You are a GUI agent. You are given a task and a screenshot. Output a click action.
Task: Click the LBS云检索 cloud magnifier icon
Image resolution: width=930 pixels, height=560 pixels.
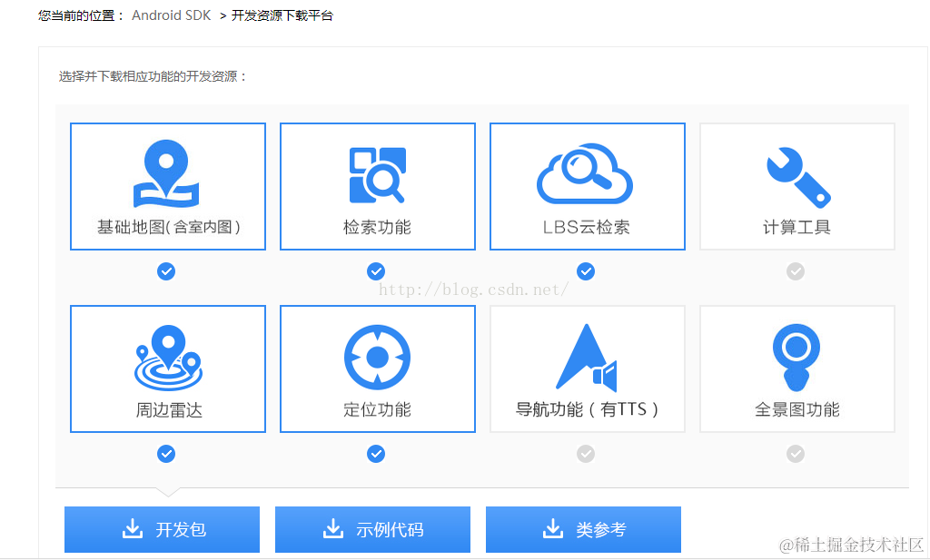point(585,173)
